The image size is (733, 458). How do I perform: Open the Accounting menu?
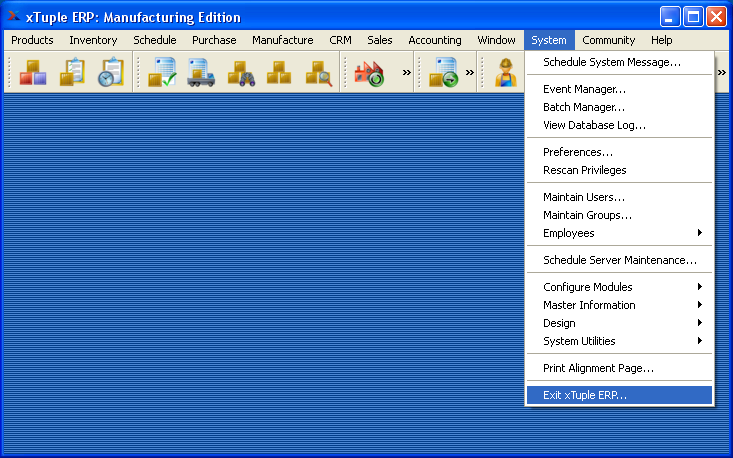(435, 40)
